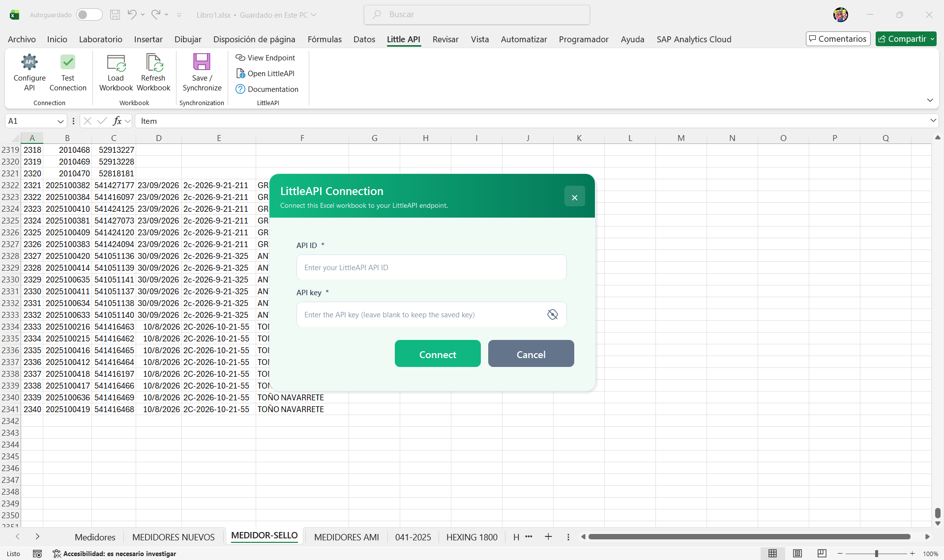The width and height of the screenshot is (944, 560).
Task: Open LittleAPI Documentation
Action: coord(267,89)
